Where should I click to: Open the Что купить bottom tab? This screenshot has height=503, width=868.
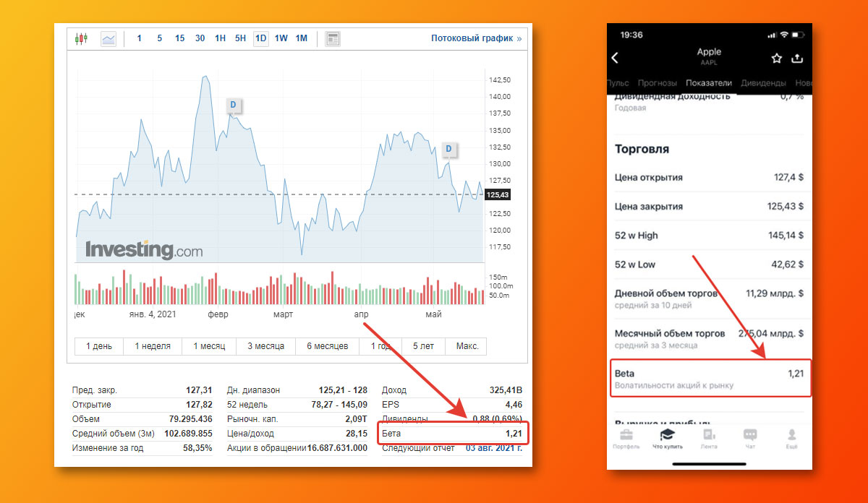(x=668, y=439)
